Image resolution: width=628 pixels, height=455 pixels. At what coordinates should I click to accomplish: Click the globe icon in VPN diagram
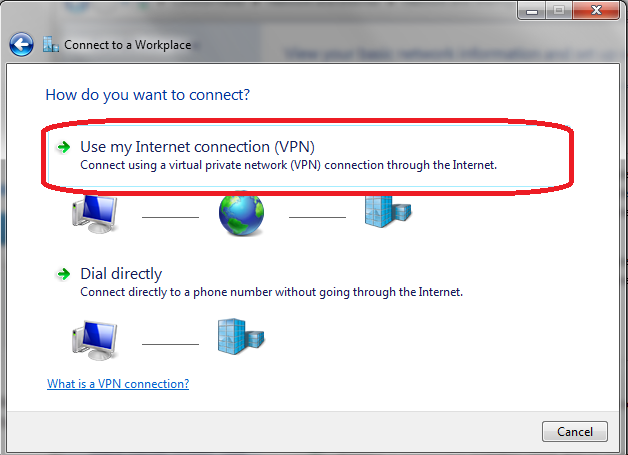pyautogui.click(x=241, y=213)
